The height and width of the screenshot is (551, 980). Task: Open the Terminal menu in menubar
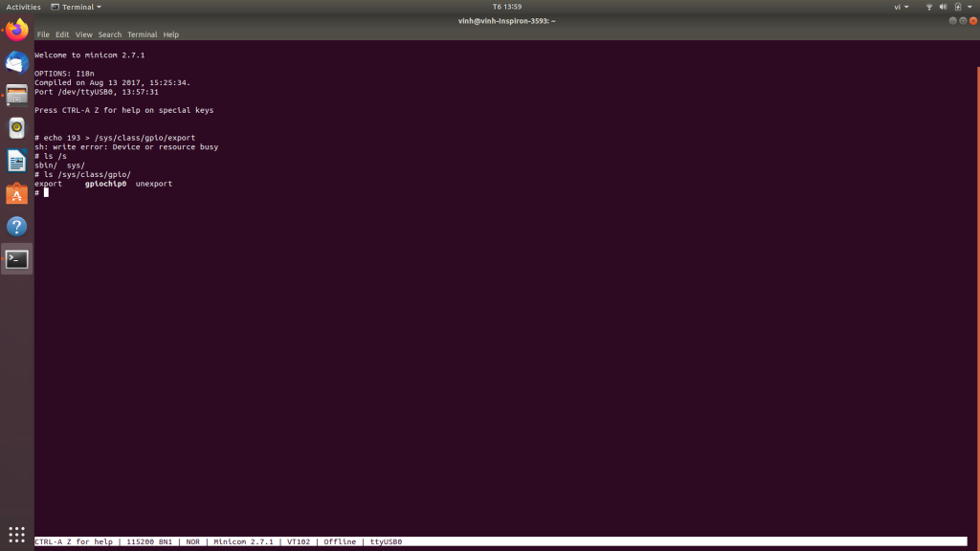point(142,34)
